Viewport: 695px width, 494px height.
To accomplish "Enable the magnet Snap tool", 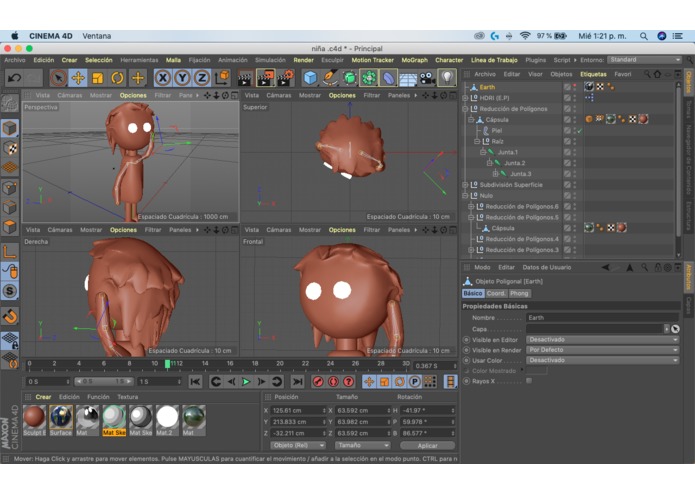I will pyautogui.click(x=10, y=316).
